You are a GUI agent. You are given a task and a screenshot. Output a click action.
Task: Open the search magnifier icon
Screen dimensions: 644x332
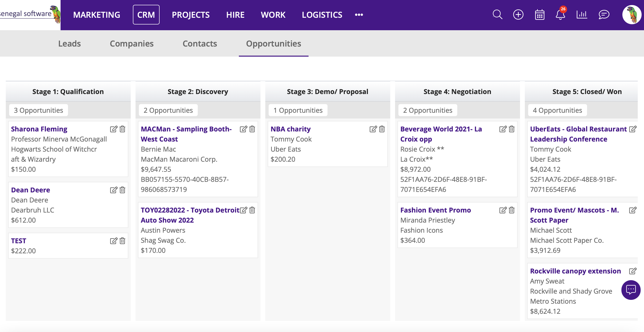click(497, 14)
